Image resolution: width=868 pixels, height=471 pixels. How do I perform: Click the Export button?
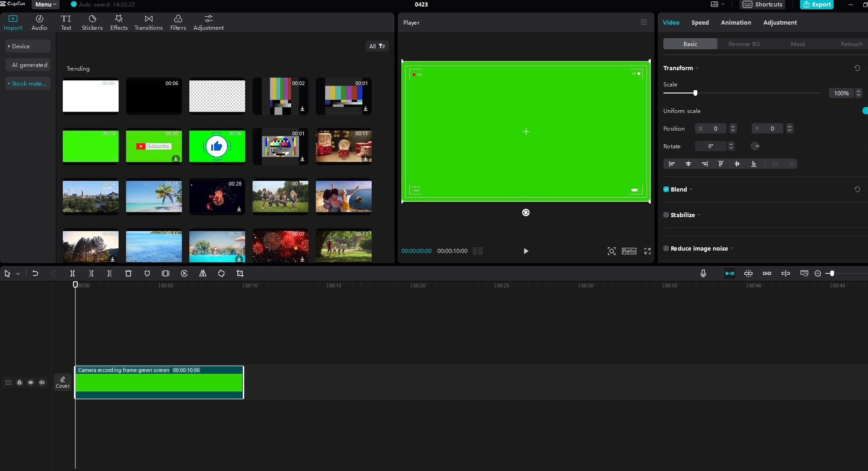[817, 4]
